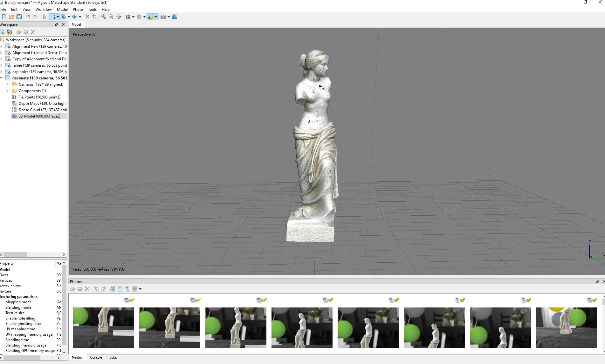Click the last photo thumbnail with yellow balloon

pyautogui.click(x=567, y=327)
